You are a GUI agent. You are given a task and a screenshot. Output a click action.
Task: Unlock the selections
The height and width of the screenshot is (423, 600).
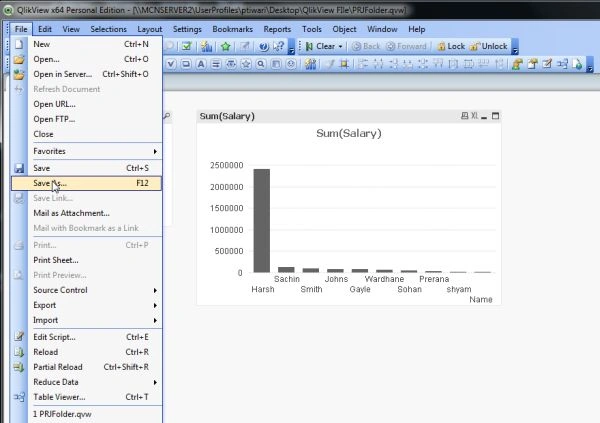[x=489, y=46]
